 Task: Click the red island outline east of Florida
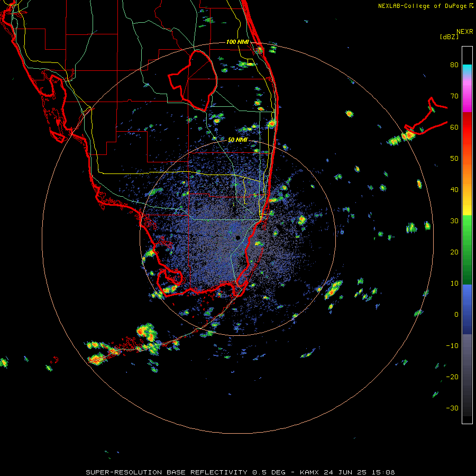coord(426,117)
